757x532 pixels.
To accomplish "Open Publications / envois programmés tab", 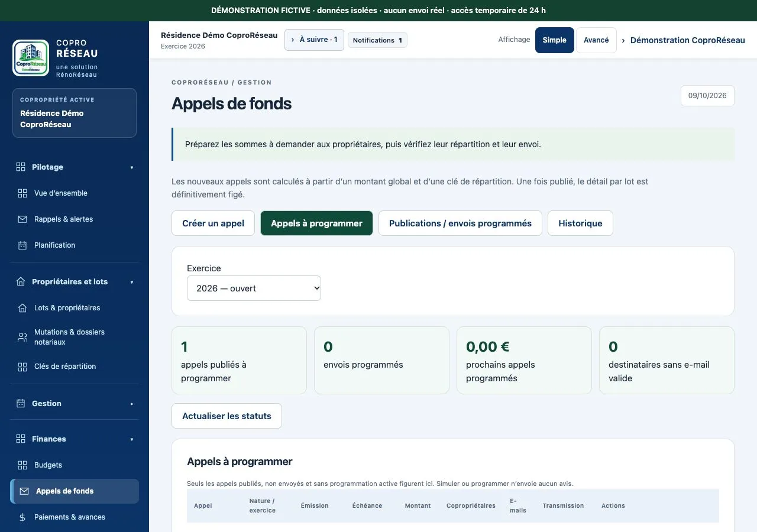I will [x=460, y=223].
